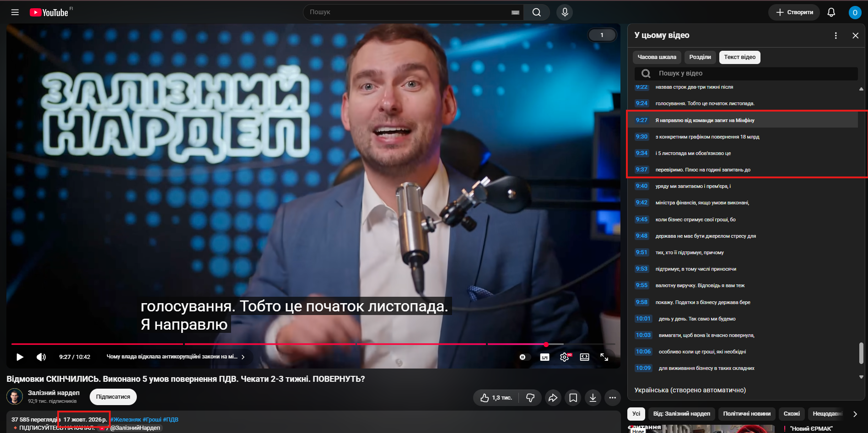Open the on-screen keyboard in search box

[515, 12]
